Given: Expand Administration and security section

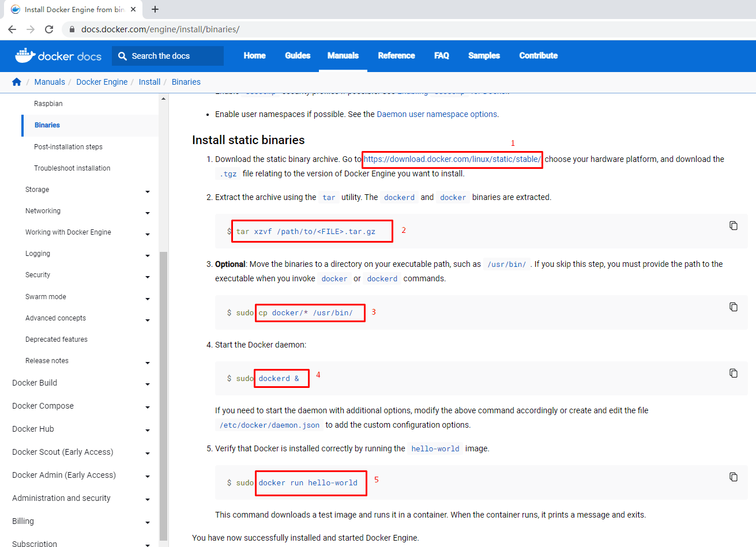Looking at the screenshot, I should coord(148,499).
